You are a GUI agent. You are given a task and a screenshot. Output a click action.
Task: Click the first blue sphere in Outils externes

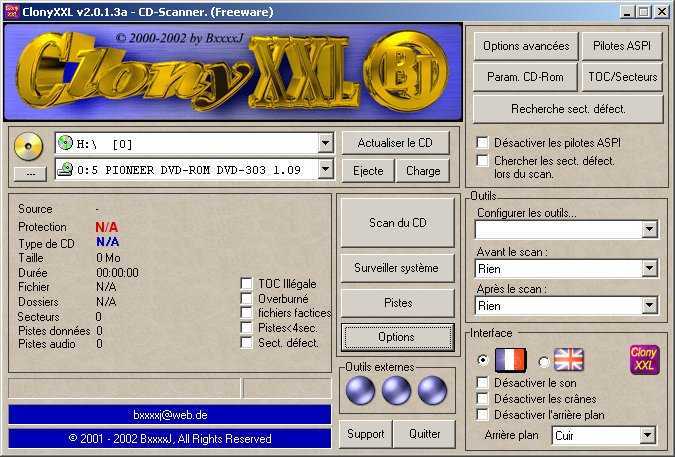click(360, 390)
